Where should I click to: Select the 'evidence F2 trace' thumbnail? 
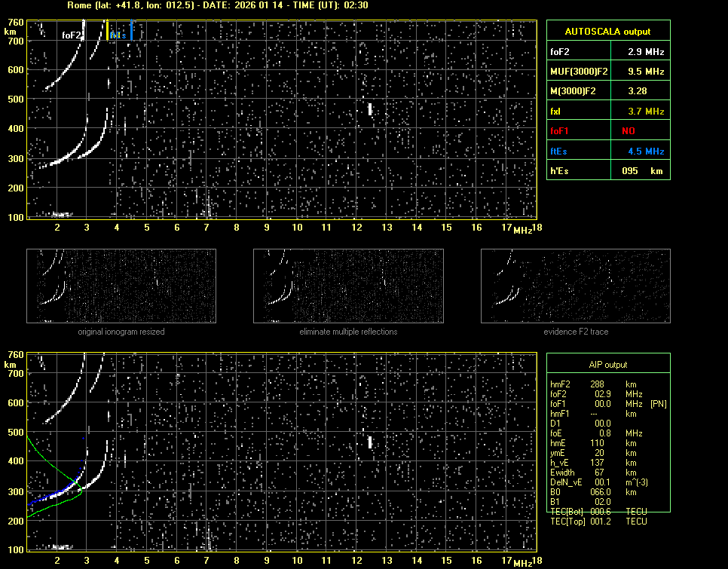(x=576, y=286)
